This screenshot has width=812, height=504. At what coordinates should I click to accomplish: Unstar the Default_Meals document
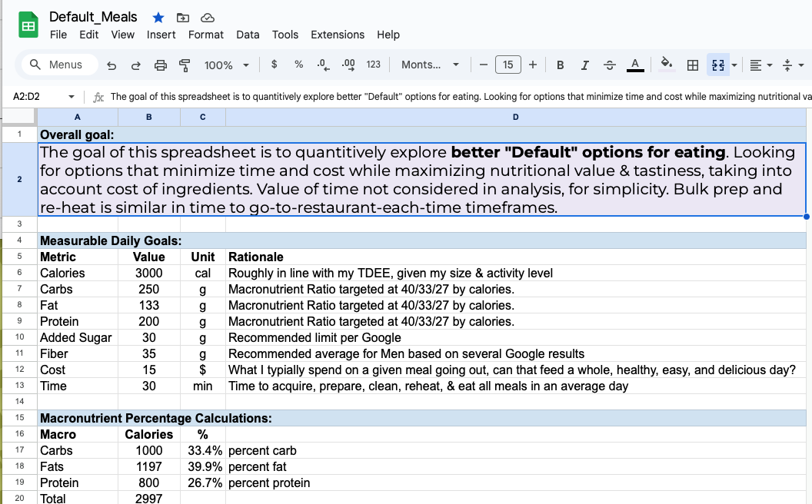coord(158,17)
